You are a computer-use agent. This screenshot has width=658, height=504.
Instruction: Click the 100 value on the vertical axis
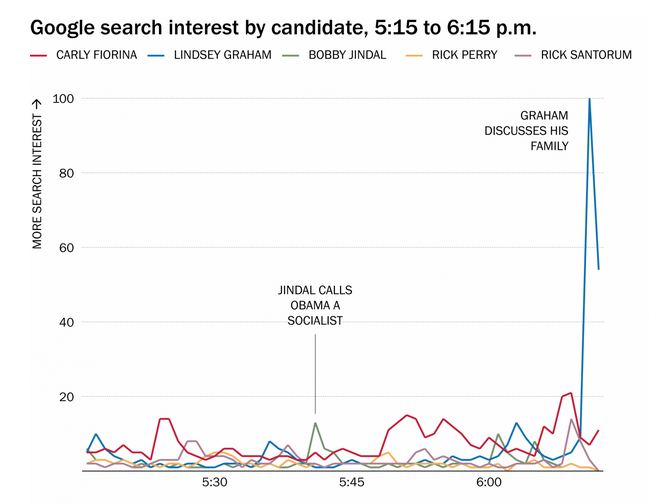(66, 99)
